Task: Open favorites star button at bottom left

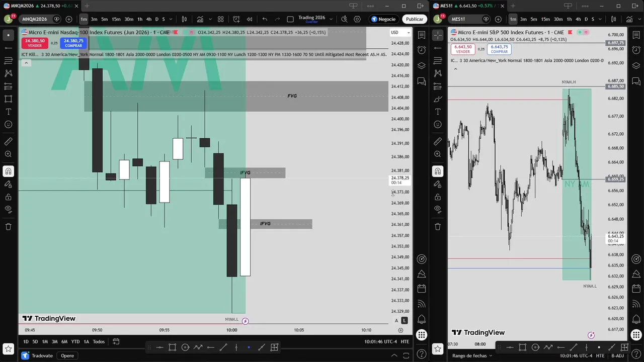Action: [8, 348]
